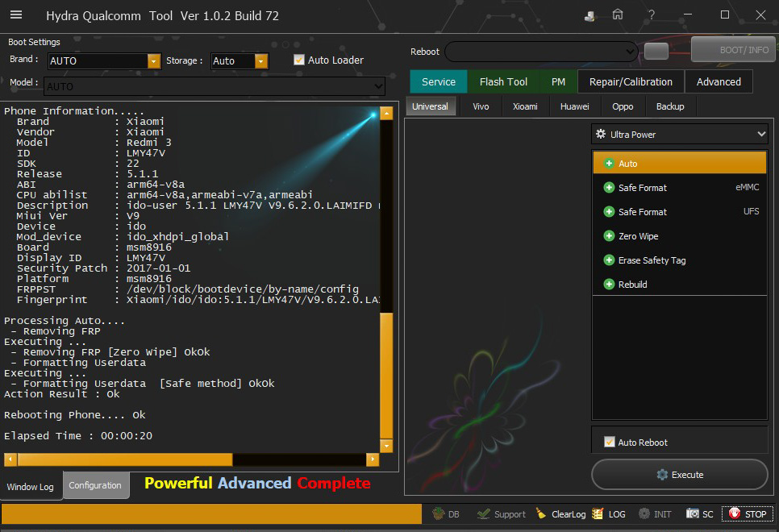This screenshot has width=779, height=532.
Task: Click the ClearLog broom icon
Action: pos(541,513)
